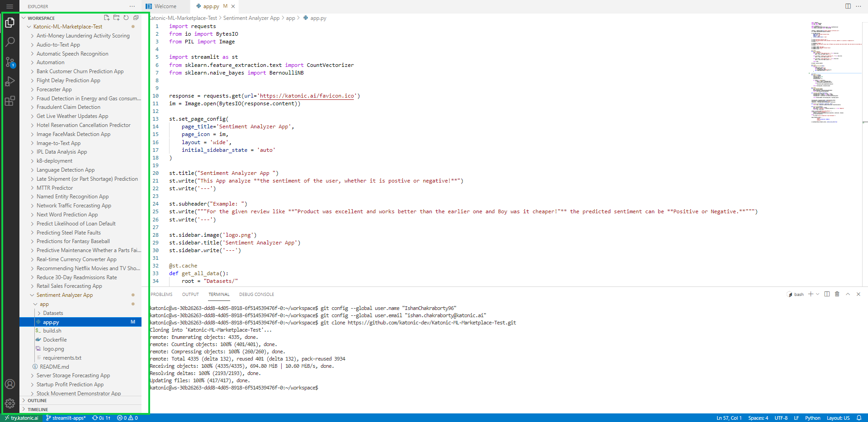Split the terminal pane
Image resolution: width=868 pixels, height=422 pixels.
tap(827, 294)
